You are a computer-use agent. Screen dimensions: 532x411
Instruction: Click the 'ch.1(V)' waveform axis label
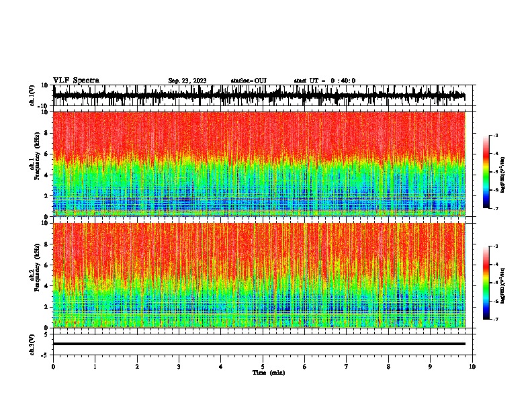point(32,95)
